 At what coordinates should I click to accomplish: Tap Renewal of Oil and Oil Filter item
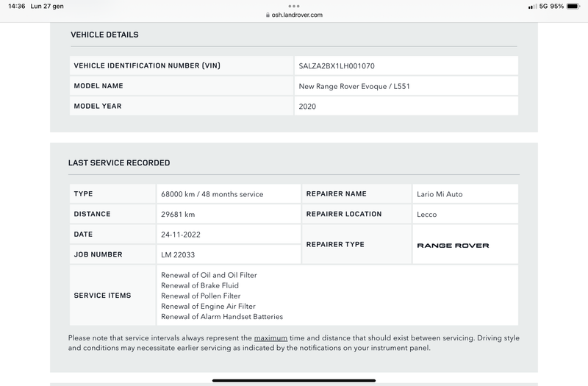coord(209,275)
